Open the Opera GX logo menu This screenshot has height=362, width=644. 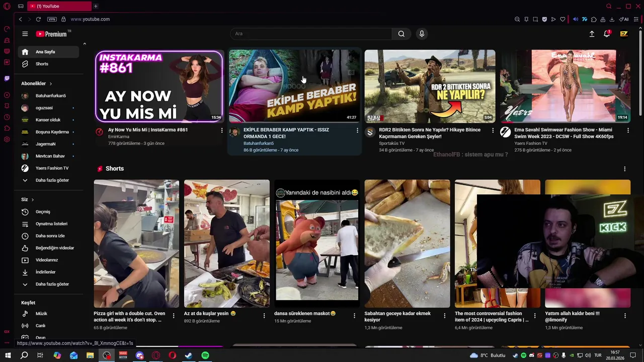coord(7,6)
